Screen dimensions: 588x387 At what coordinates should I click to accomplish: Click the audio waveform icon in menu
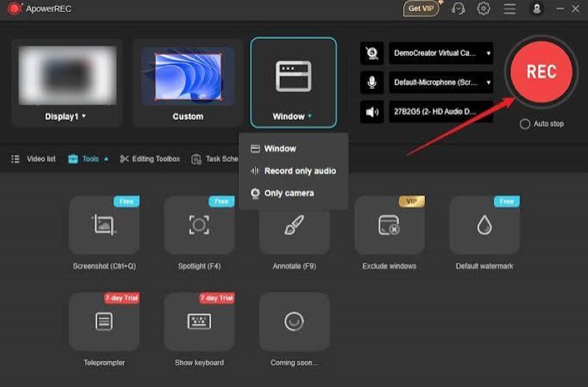coord(255,171)
